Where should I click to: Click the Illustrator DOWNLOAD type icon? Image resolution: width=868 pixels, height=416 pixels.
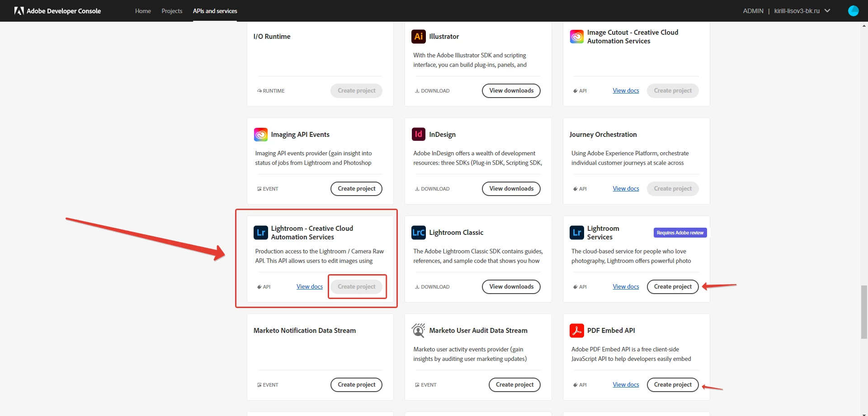click(x=417, y=91)
